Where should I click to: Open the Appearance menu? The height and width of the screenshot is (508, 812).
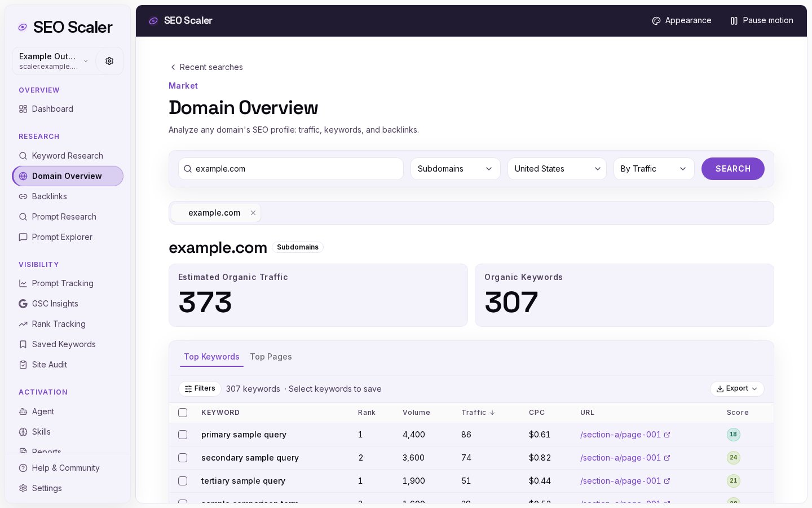[x=681, y=20]
